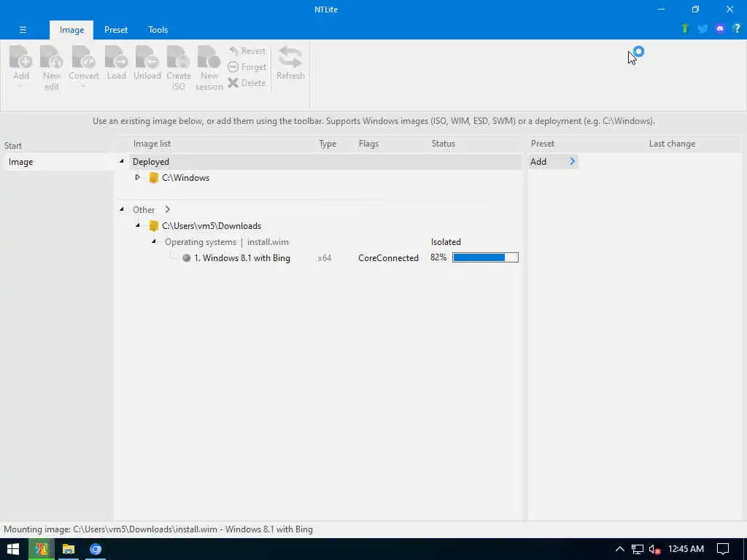Switch to the Image ribbon tab

click(71, 29)
